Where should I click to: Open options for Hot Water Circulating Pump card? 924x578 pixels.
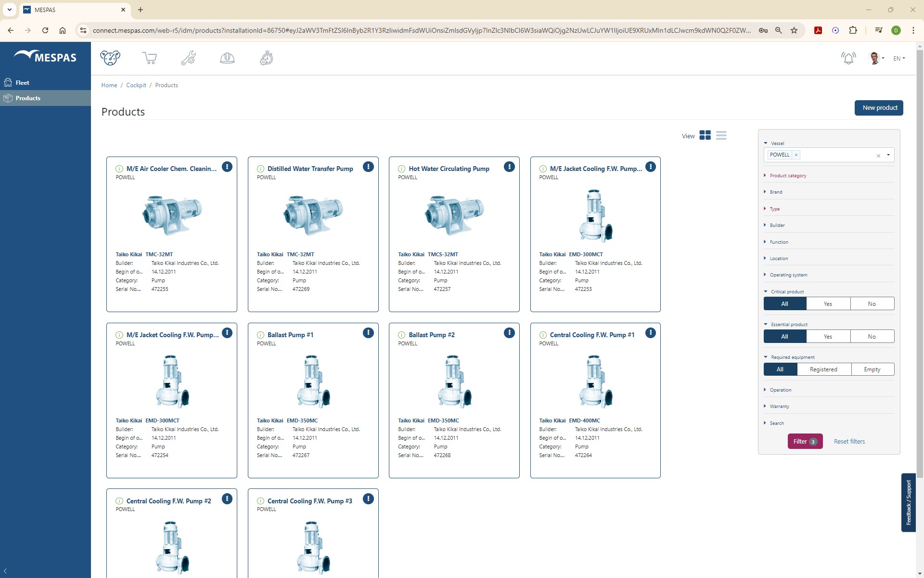coord(509,167)
